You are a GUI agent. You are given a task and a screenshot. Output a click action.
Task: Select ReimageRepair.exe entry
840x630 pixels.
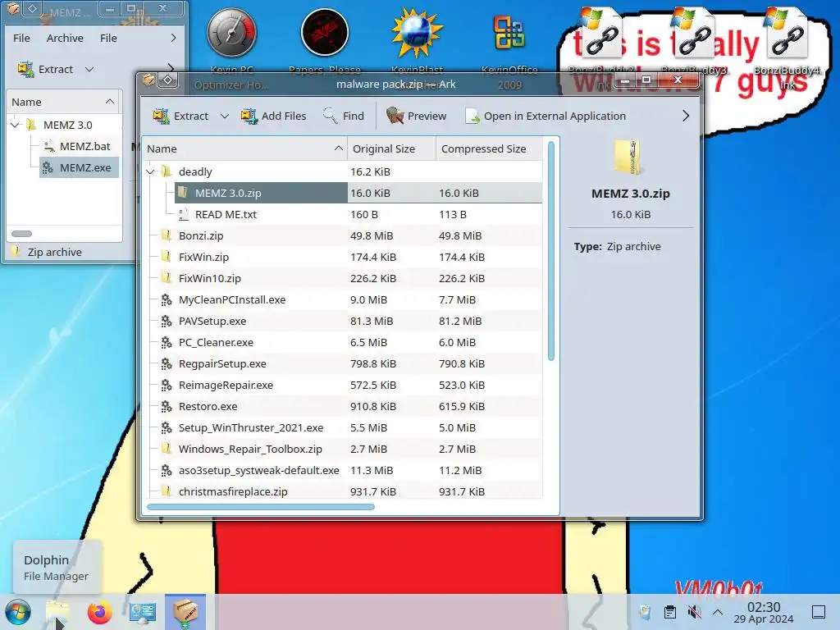(x=226, y=386)
